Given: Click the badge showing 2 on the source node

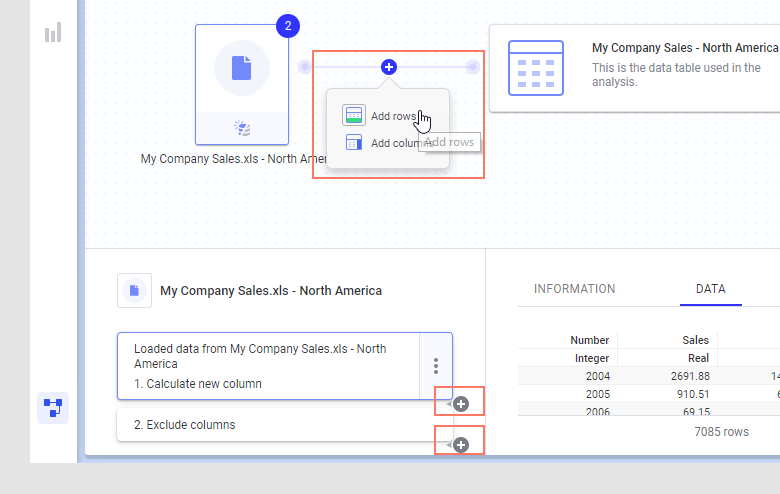Looking at the screenshot, I should (x=288, y=26).
